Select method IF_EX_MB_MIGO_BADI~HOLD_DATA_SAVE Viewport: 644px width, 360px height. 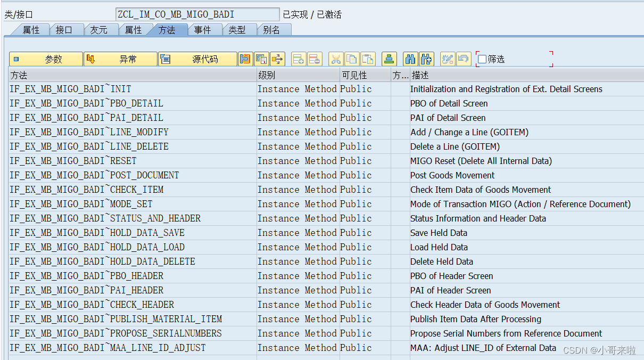(x=97, y=233)
